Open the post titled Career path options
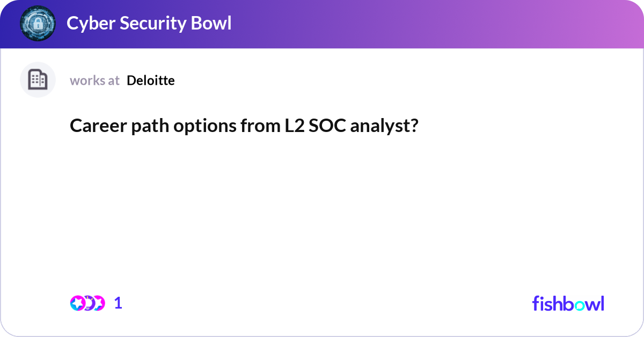Image resolution: width=644 pixels, height=337 pixels. 244,126
